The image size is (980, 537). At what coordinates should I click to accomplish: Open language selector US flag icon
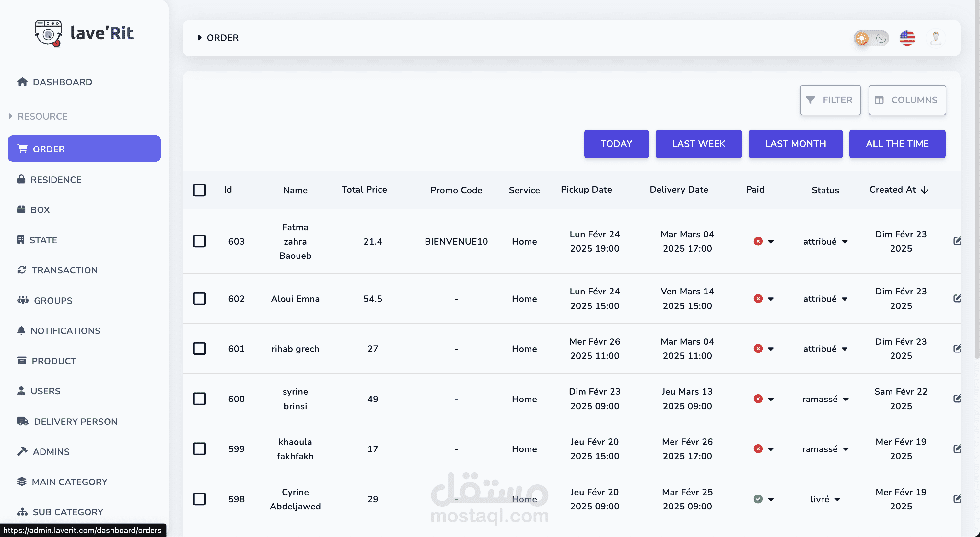pyautogui.click(x=907, y=38)
